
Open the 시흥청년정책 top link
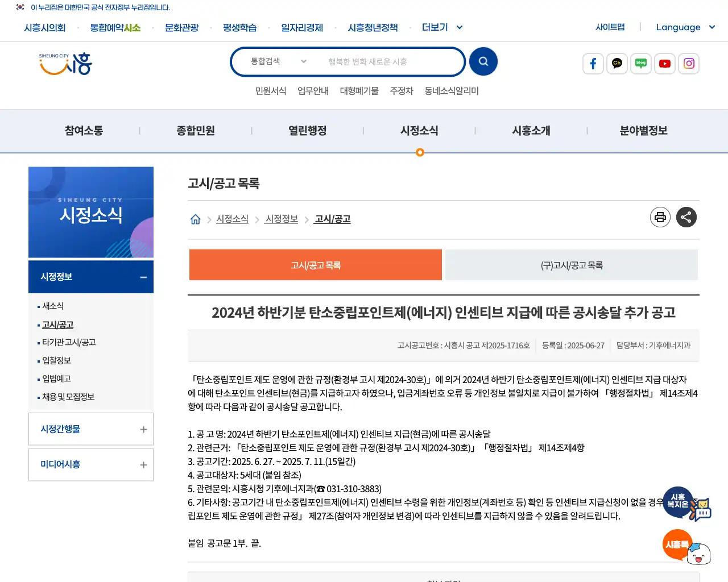click(x=373, y=28)
